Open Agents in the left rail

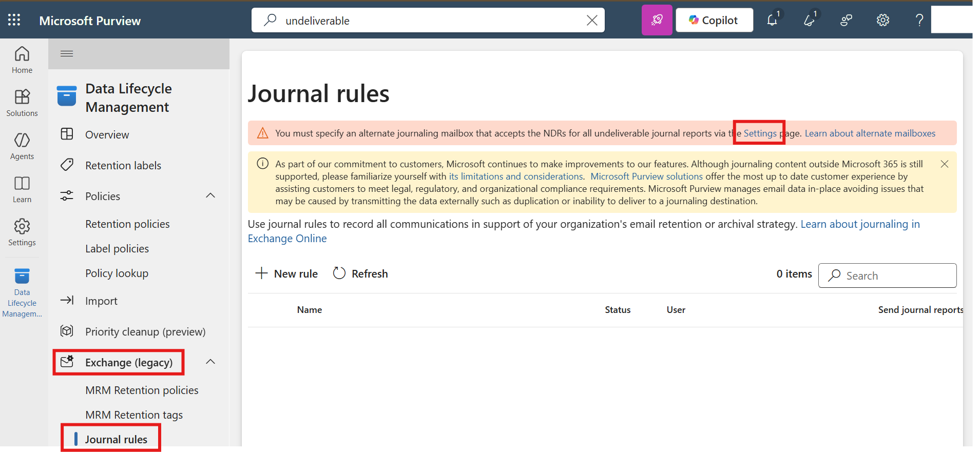22,146
